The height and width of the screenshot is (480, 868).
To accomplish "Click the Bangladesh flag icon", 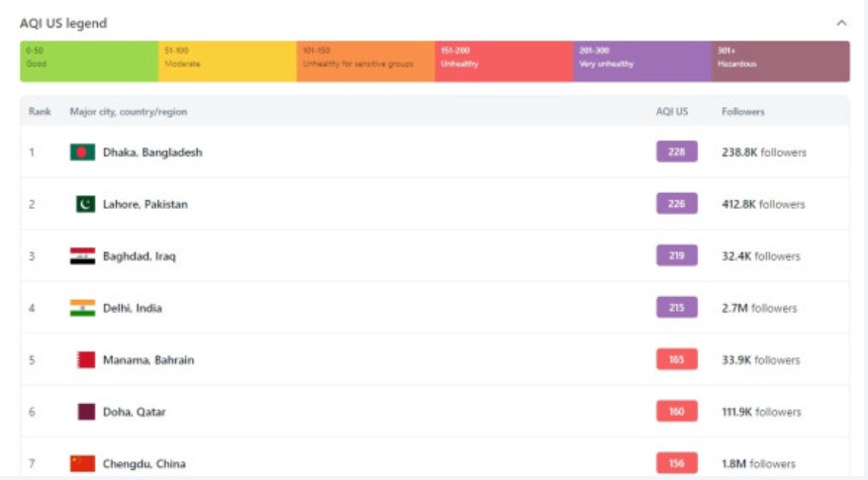I will (82, 152).
